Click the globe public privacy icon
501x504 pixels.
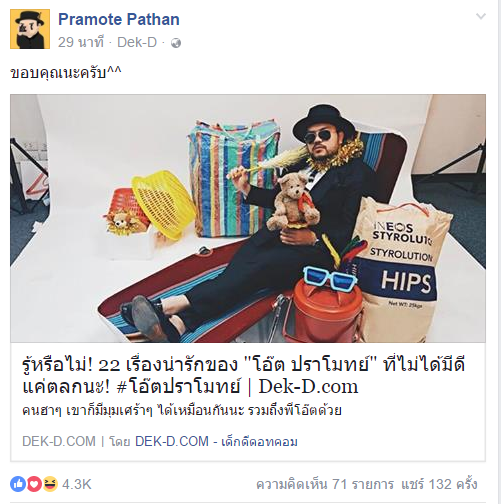click(176, 43)
